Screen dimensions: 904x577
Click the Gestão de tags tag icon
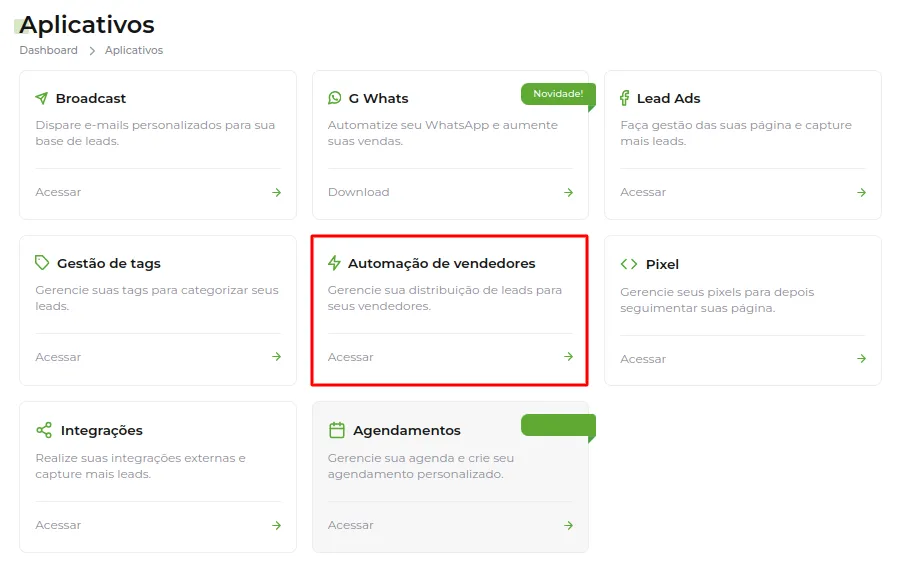click(42, 263)
